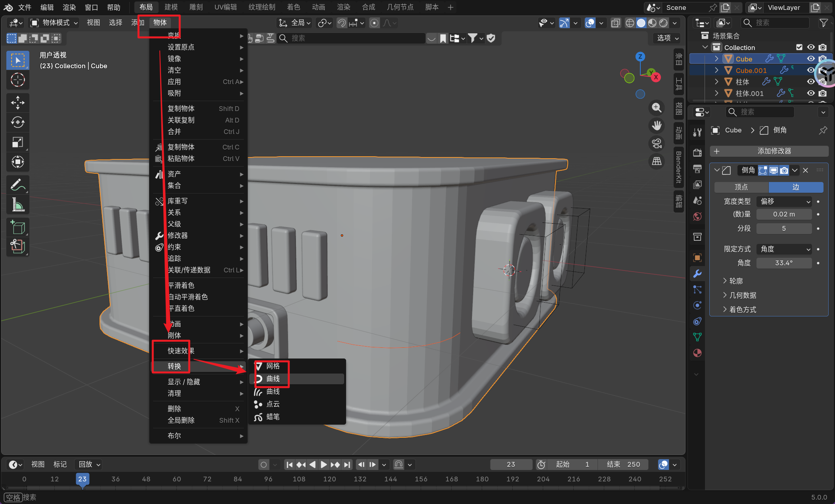
Task: Open the Modifiers wrench properties tab
Action: pos(697,274)
